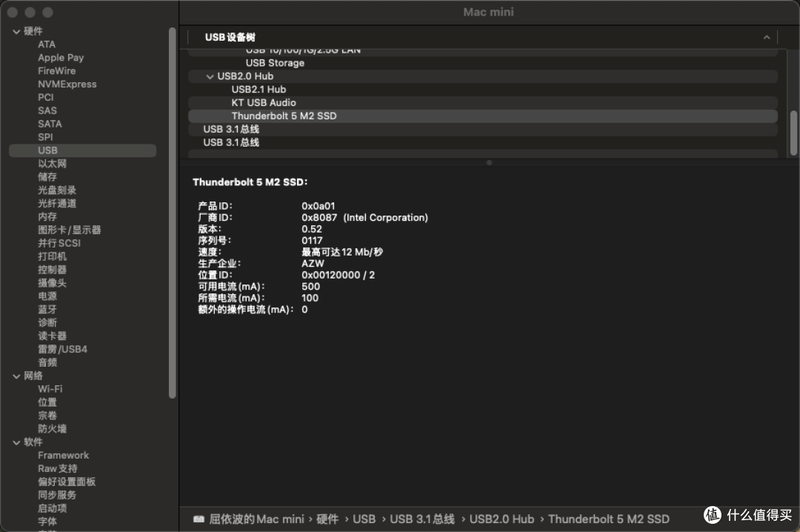Screen dimensions: 800x532
Task: Click the Mac mini icon in path bar
Action: 199,519
